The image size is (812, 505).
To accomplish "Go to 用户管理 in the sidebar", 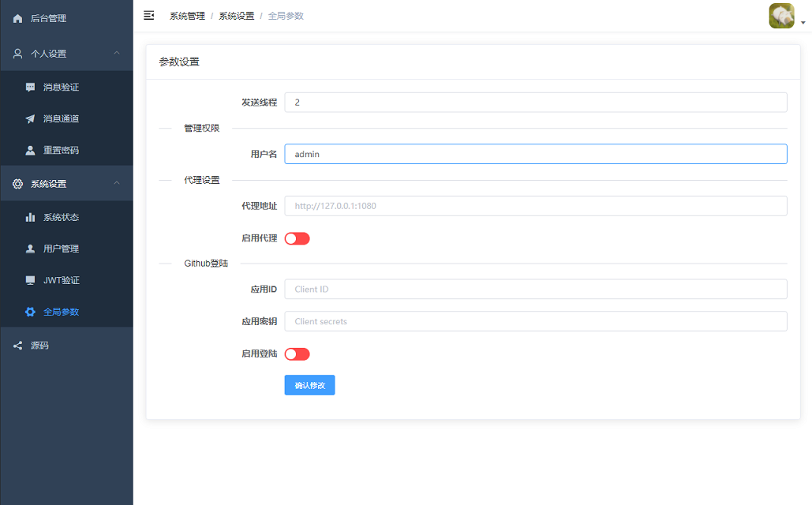I will [61, 249].
